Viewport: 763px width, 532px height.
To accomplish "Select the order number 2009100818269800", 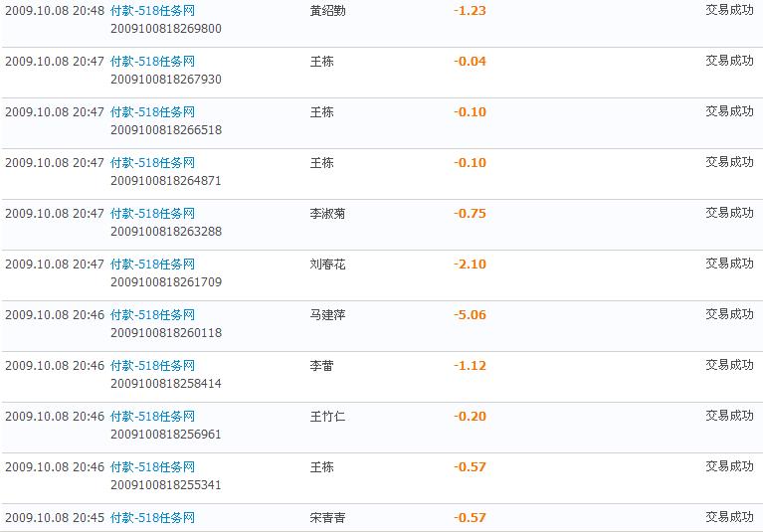I will [x=165, y=29].
